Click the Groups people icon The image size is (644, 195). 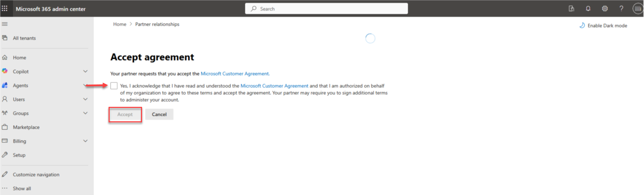(5, 113)
